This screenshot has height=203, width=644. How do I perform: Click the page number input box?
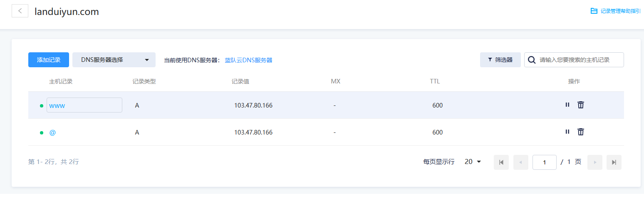[545, 162]
